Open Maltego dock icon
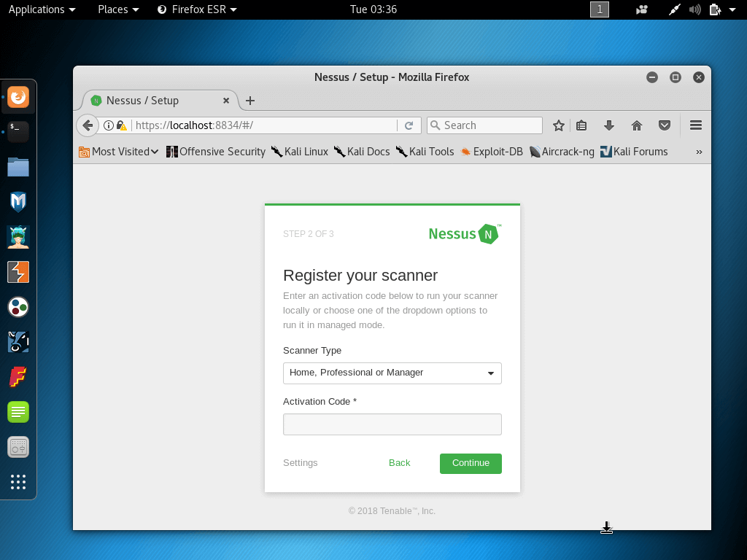This screenshot has height=560, width=747. (18, 307)
